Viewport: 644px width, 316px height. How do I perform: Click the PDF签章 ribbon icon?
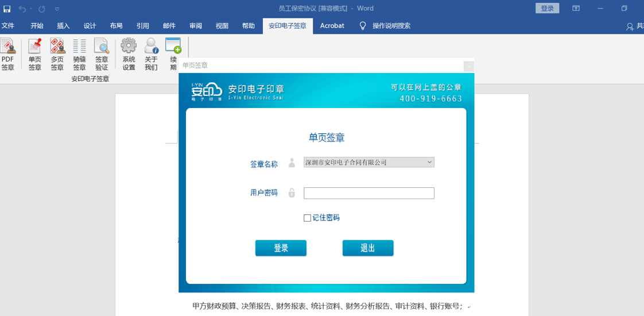point(8,54)
